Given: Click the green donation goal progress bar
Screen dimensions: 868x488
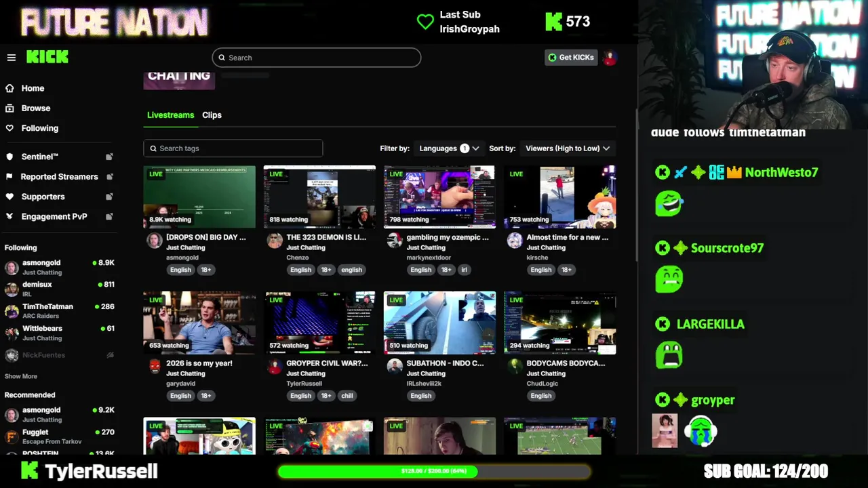Looking at the screenshot, I should 434,471.
